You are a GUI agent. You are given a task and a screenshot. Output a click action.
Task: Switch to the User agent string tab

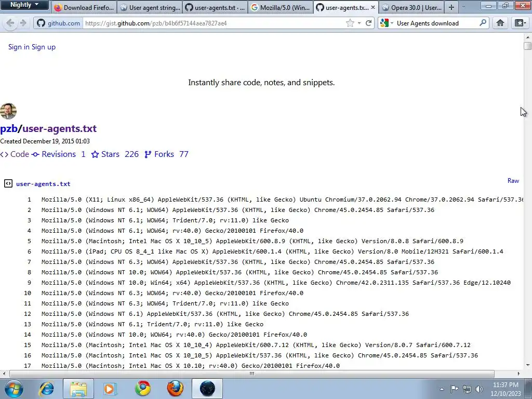(x=150, y=7)
